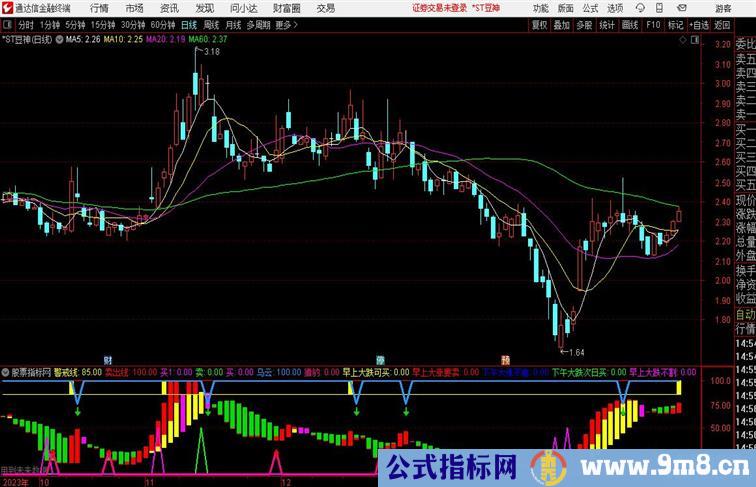
Task: Toggle the left side panel icon
Action: (7, 25)
